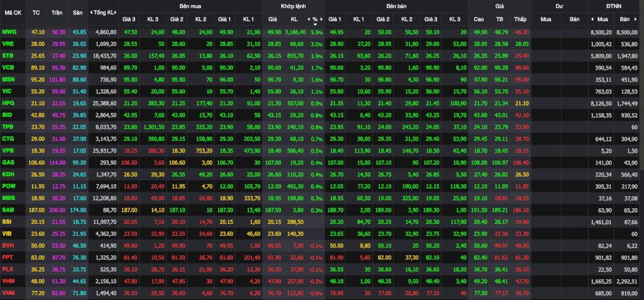Click the TB average price header
The height and width of the screenshot is (300, 644).
(x=499, y=19)
